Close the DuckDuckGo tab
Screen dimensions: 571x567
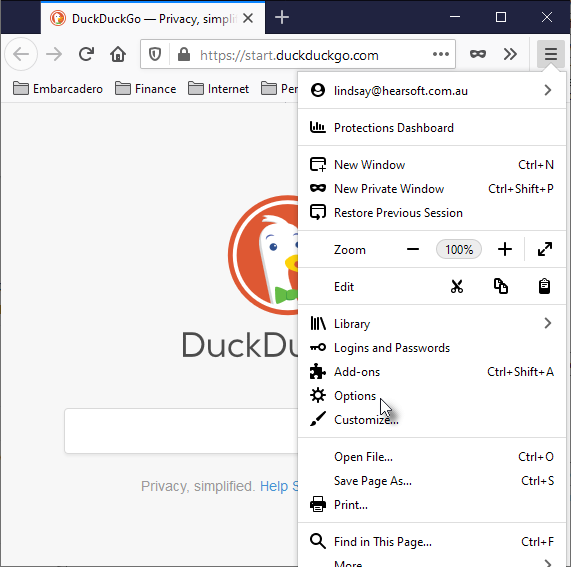coord(248,18)
